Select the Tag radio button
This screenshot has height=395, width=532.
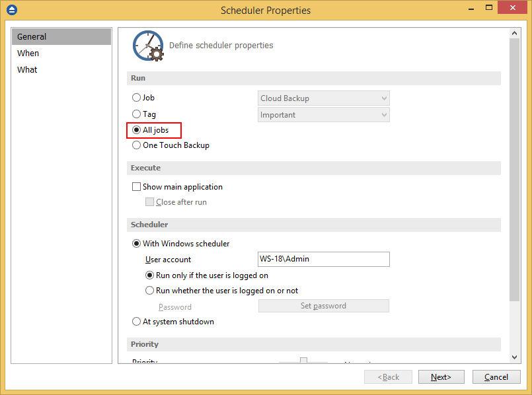point(137,114)
